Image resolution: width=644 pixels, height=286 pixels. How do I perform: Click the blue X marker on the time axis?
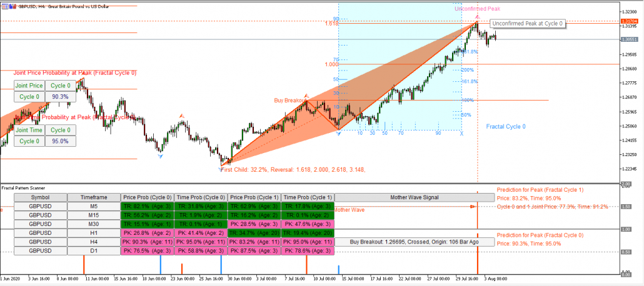point(462,133)
